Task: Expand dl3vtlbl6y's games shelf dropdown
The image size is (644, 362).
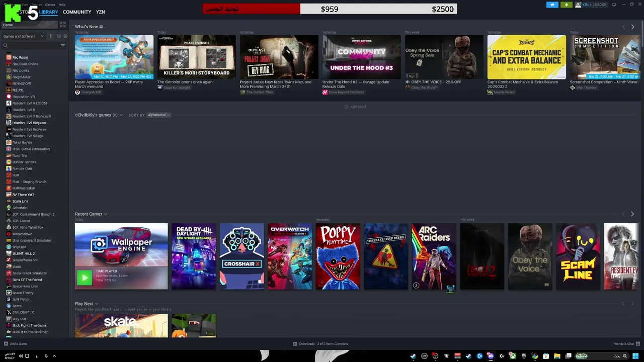Action: [x=121, y=115]
